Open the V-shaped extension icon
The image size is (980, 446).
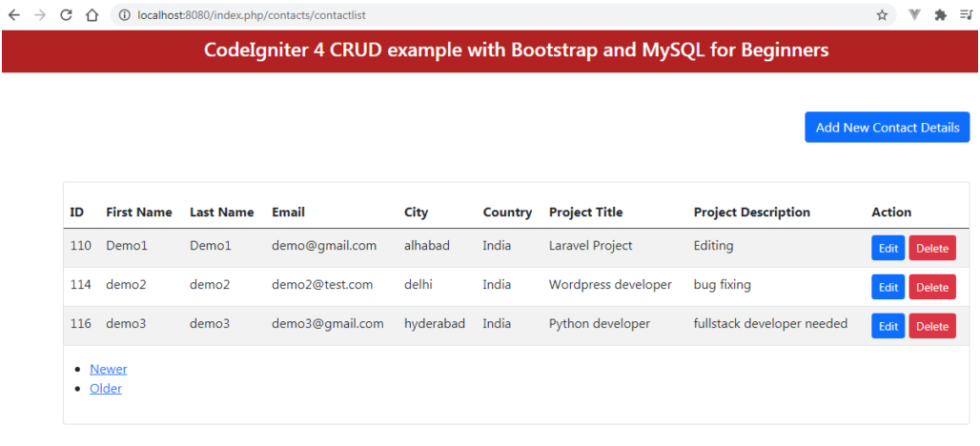pos(914,15)
